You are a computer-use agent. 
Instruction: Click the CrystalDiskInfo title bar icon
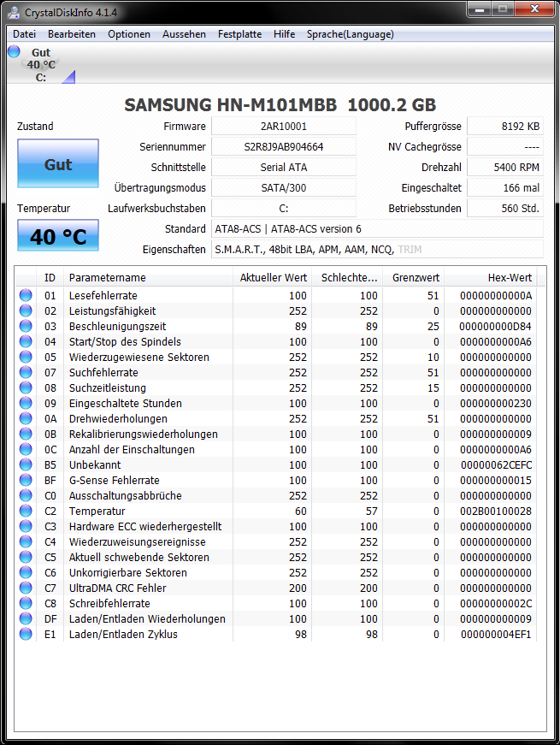click(x=14, y=12)
